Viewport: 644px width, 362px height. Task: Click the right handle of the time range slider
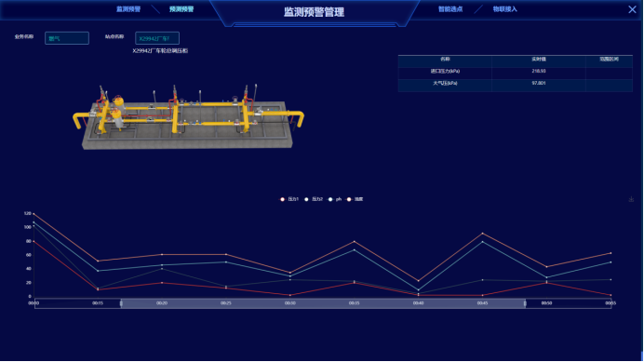click(x=525, y=303)
